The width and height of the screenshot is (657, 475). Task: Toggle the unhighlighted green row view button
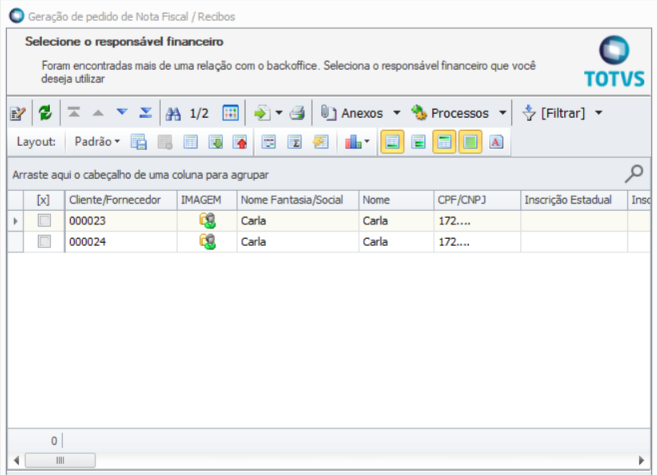[418, 142]
